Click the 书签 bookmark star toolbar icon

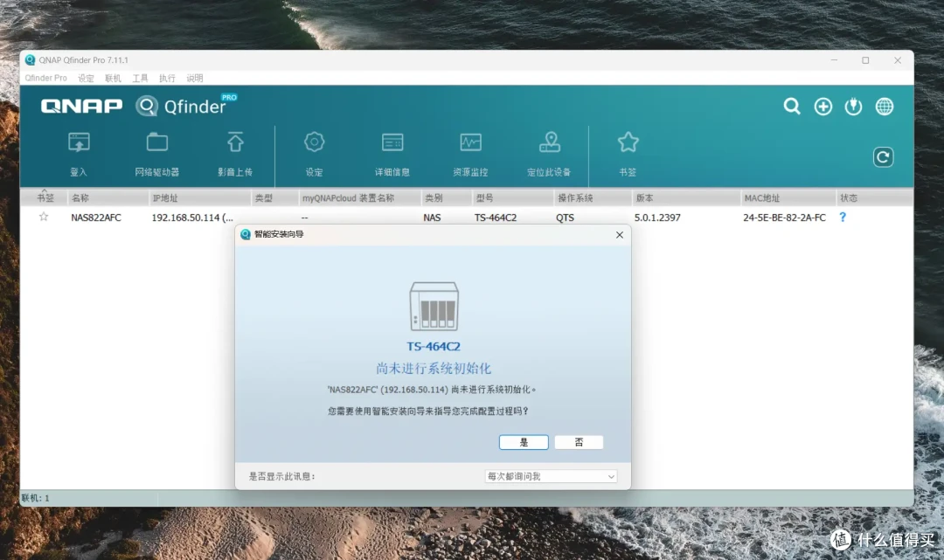(628, 154)
